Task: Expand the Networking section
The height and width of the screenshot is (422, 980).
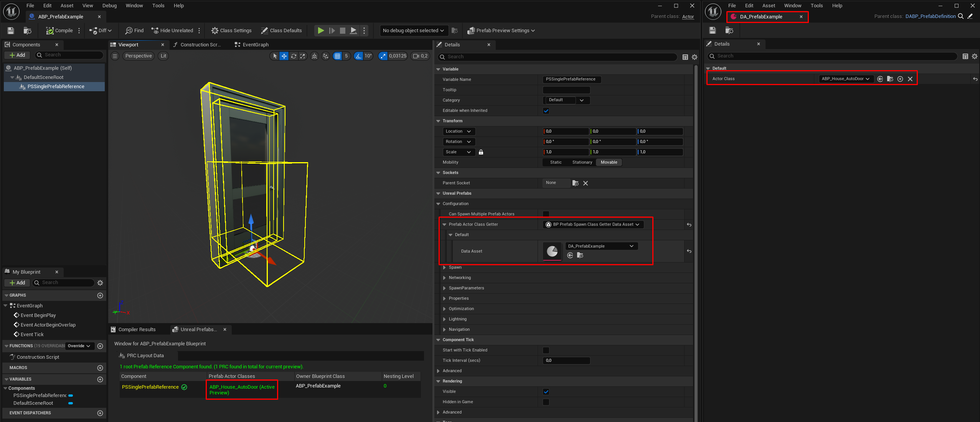Action: [x=445, y=278]
